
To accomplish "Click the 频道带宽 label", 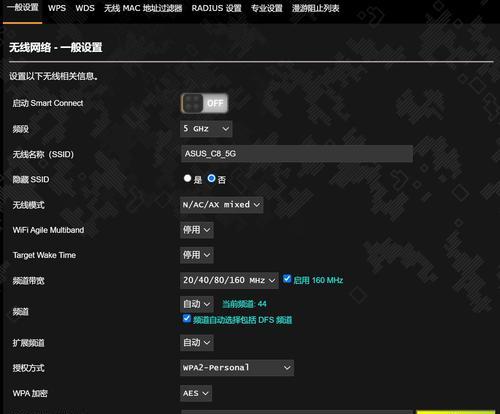I will point(28,281).
